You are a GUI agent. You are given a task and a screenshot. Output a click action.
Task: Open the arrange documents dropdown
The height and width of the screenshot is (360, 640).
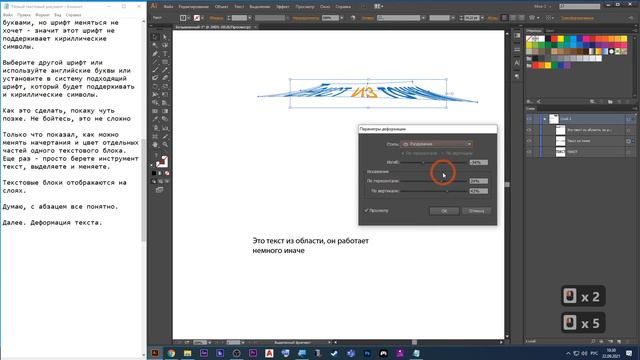(x=378, y=6)
